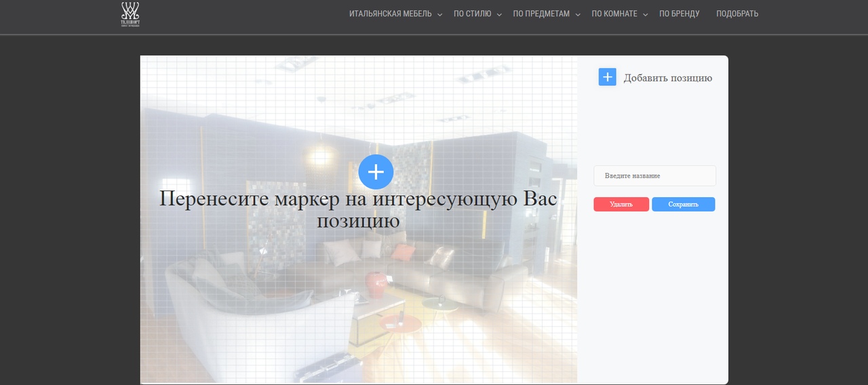This screenshot has width=868, height=385.
Task: Click the company logo in header
Action: tap(130, 14)
